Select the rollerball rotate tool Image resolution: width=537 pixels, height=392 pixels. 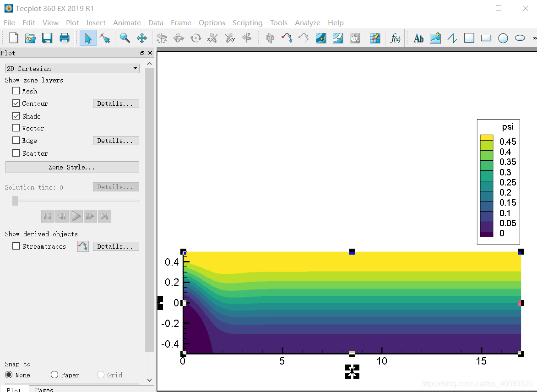click(x=179, y=38)
